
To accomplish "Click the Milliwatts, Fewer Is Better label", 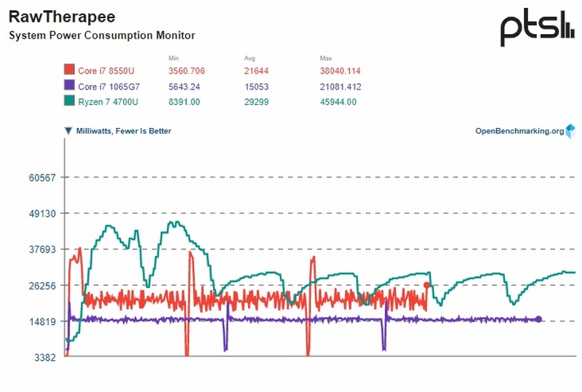I will click(124, 131).
